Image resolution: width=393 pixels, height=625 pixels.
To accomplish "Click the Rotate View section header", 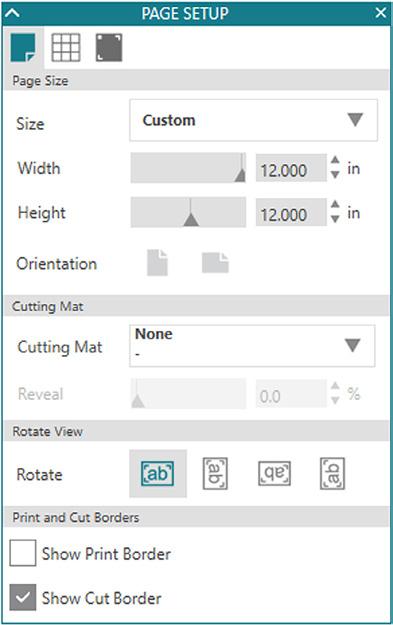I will click(196, 431).
